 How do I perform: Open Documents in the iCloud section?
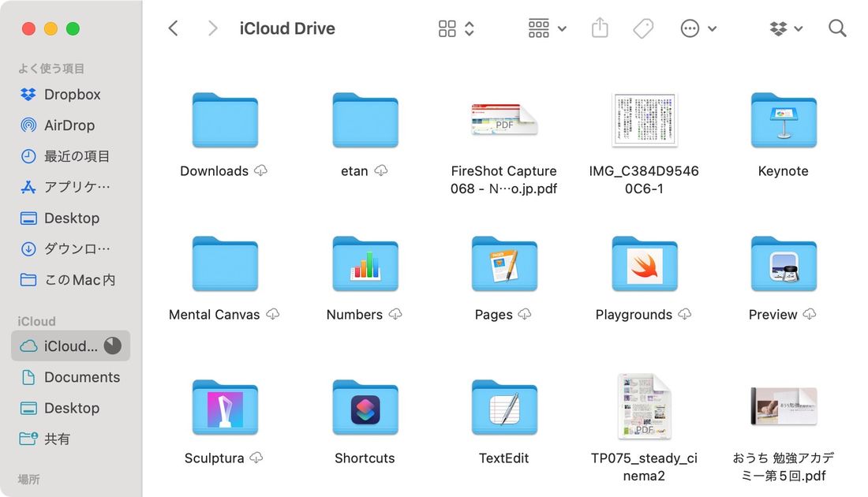click(x=70, y=377)
